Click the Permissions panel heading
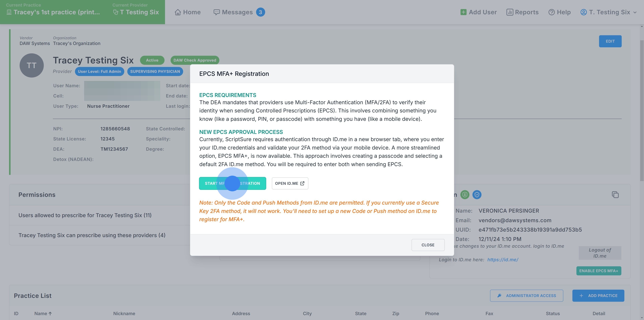Screen dimensions: 644x320 (x=37, y=195)
